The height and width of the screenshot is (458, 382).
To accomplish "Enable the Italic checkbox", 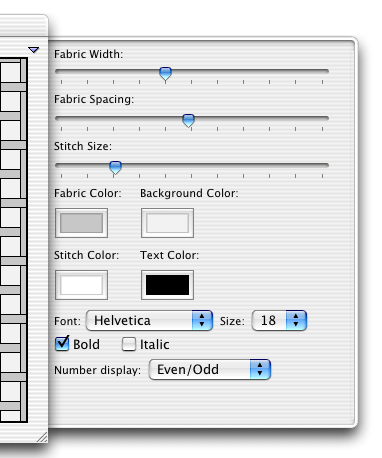I will (x=129, y=344).
